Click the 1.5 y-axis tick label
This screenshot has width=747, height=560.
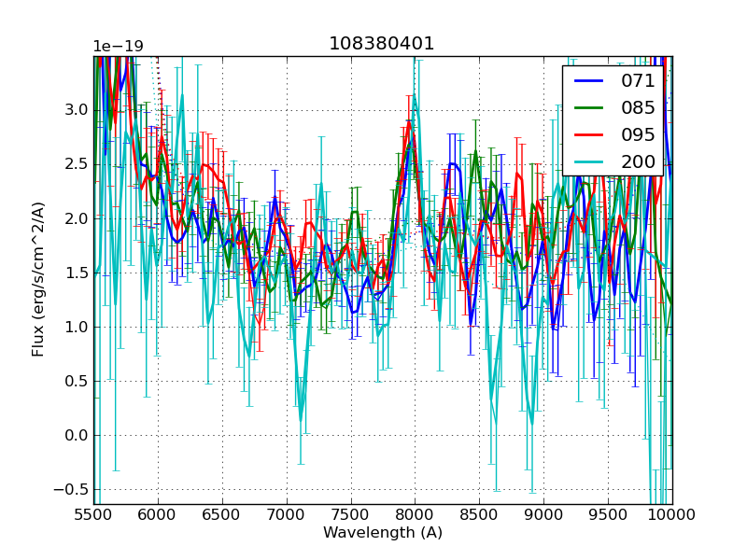[x=75, y=273]
